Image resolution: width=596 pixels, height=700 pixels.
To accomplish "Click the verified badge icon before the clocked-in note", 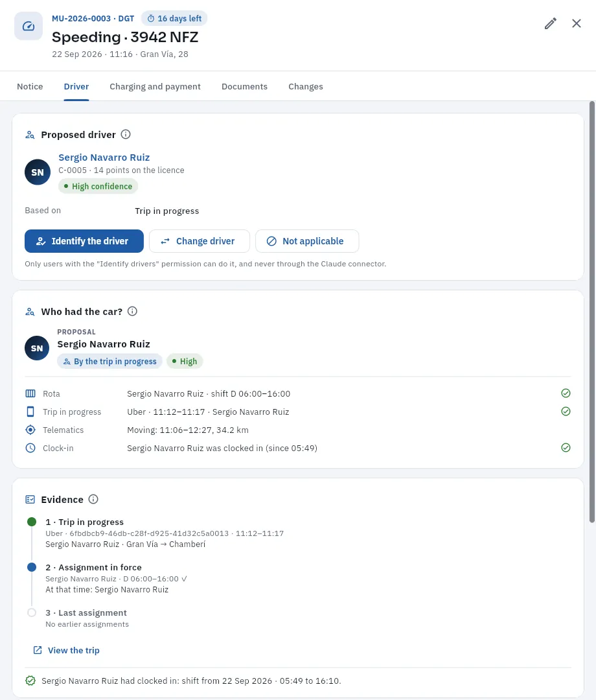I will point(30,681).
